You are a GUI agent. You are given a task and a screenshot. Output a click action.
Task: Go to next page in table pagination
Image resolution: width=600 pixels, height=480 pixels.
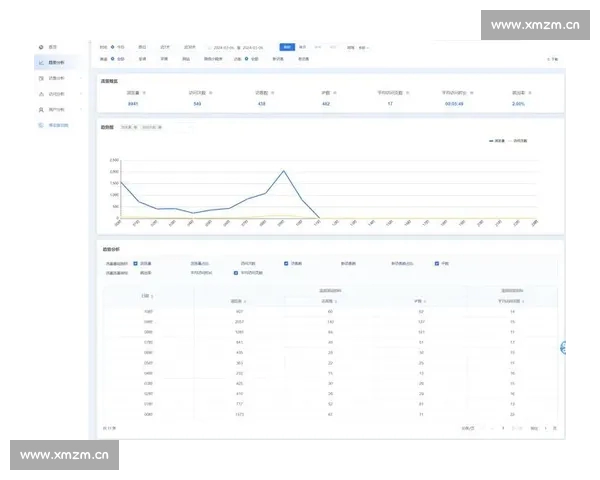pyautogui.click(x=516, y=428)
